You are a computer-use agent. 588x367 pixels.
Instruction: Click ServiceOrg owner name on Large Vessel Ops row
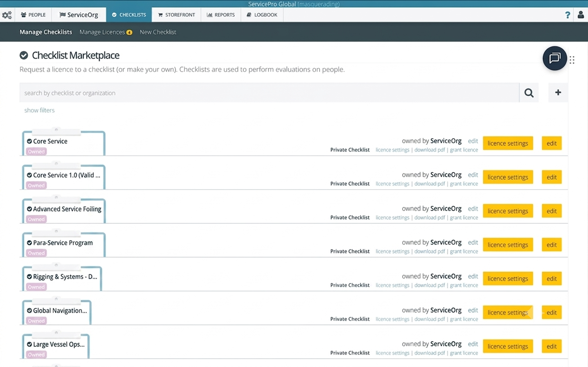coord(446,344)
